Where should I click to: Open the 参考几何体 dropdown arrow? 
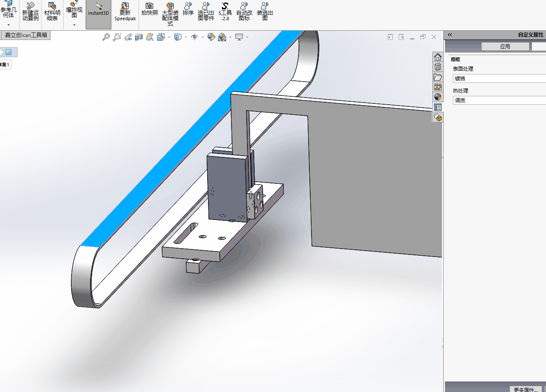click(8, 25)
